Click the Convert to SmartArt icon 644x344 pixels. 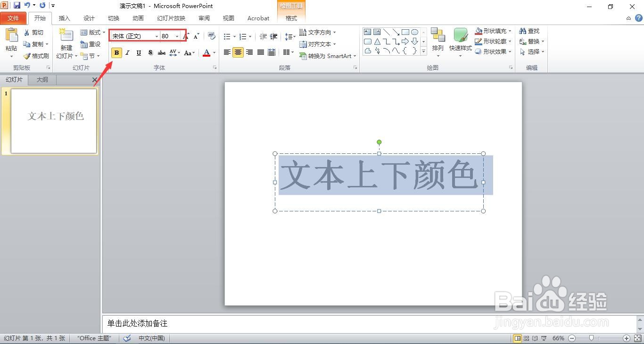coord(303,56)
